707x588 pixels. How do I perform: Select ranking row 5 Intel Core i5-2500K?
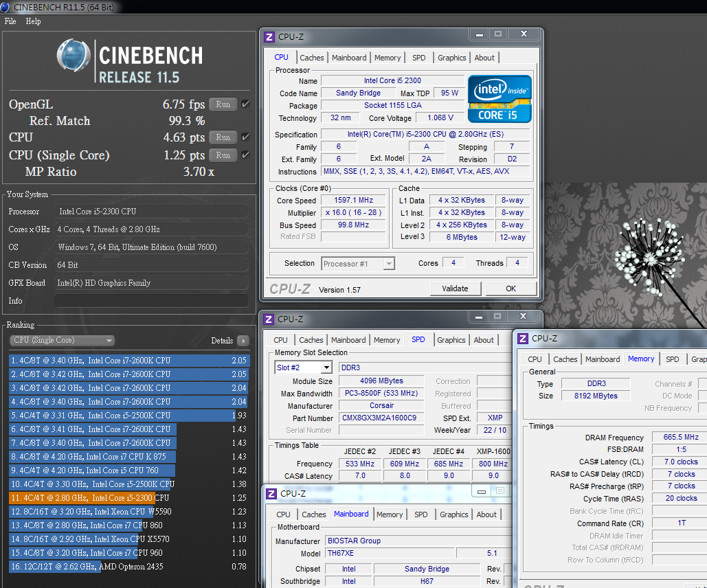129,416
